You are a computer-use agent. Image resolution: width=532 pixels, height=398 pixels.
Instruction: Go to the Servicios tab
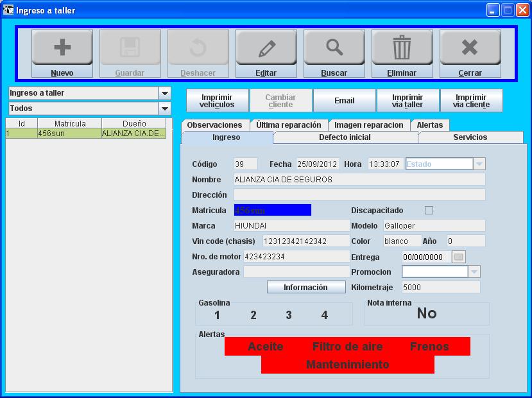click(x=470, y=137)
